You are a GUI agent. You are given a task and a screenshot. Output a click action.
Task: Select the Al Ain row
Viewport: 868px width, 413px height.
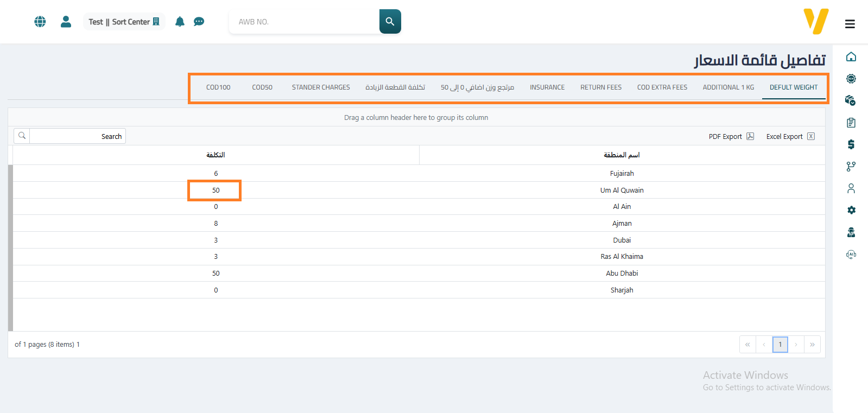pyautogui.click(x=419, y=207)
